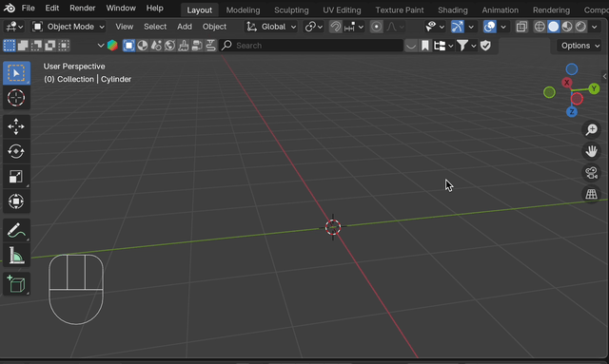The width and height of the screenshot is (609, 364).
Task: Choose the Add Cube tool
Action: tap(16, 284)
